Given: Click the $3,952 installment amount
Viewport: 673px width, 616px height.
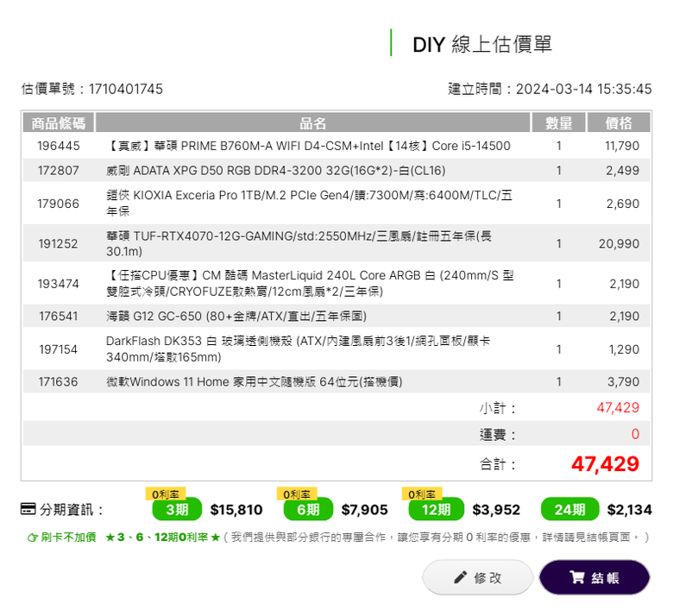Looking at the screenshot, I should (496, 510).
